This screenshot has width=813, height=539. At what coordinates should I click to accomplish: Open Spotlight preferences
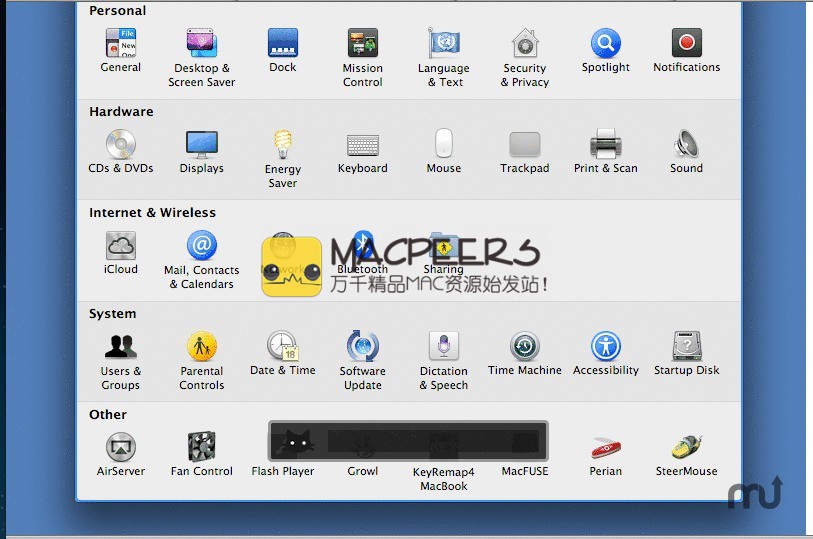click(606, 44)
